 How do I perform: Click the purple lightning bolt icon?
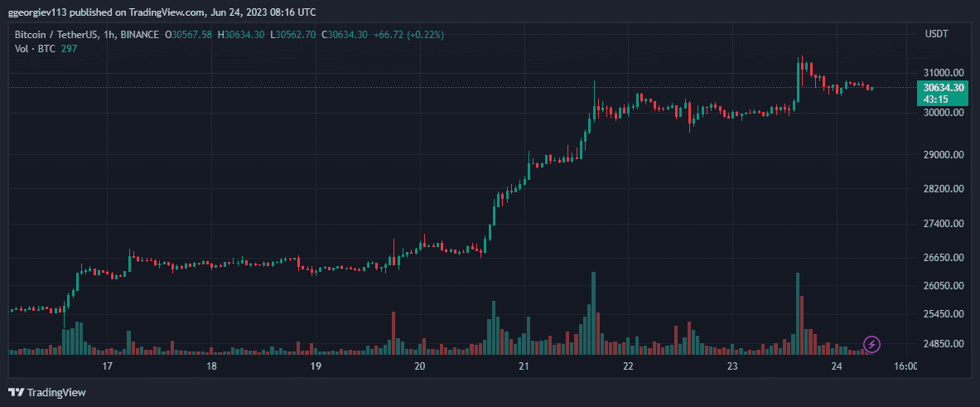pos(871,344)
